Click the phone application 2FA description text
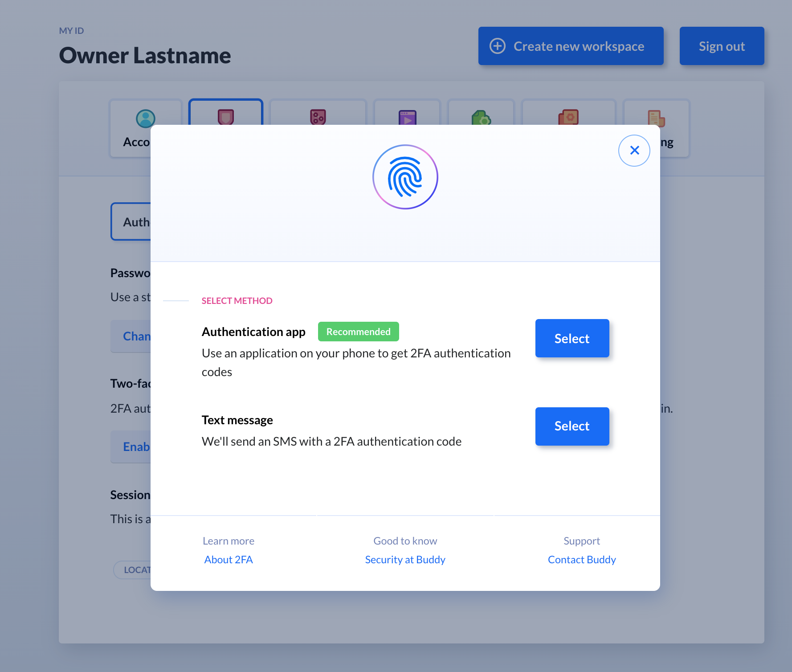Image resolution: width=792 pixels, height=672 pixels. [356, 362]
